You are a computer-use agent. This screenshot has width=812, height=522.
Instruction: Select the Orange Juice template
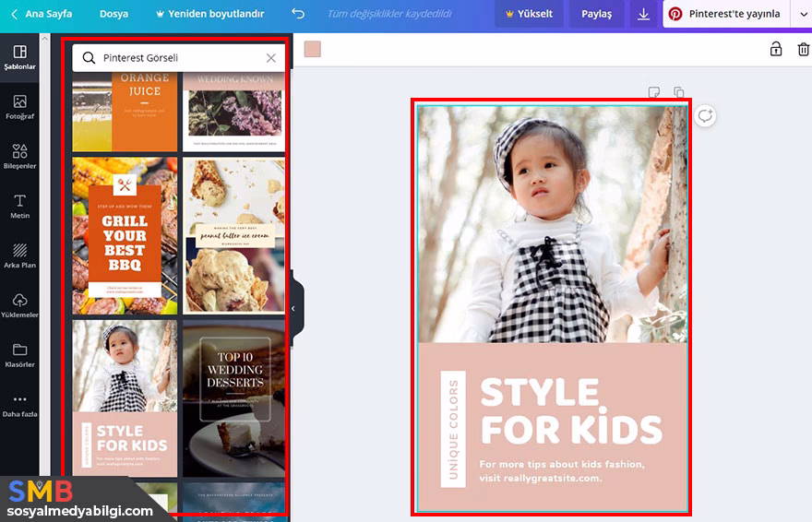(x=125, y=113)
